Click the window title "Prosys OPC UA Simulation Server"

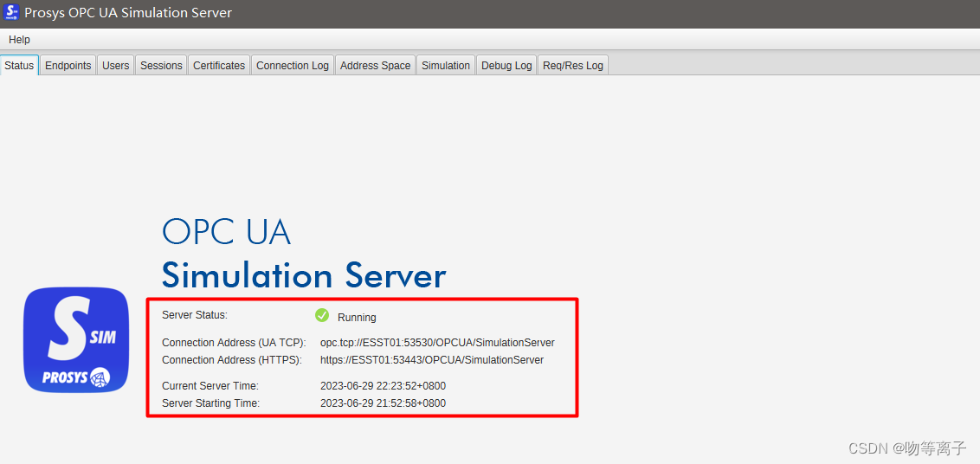click(128, 12)
